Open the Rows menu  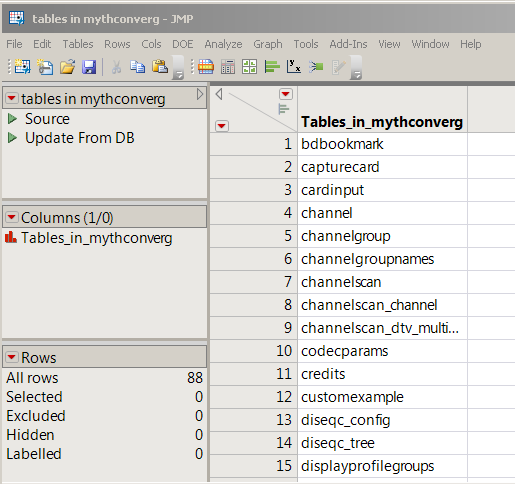[x=117, y=44]
